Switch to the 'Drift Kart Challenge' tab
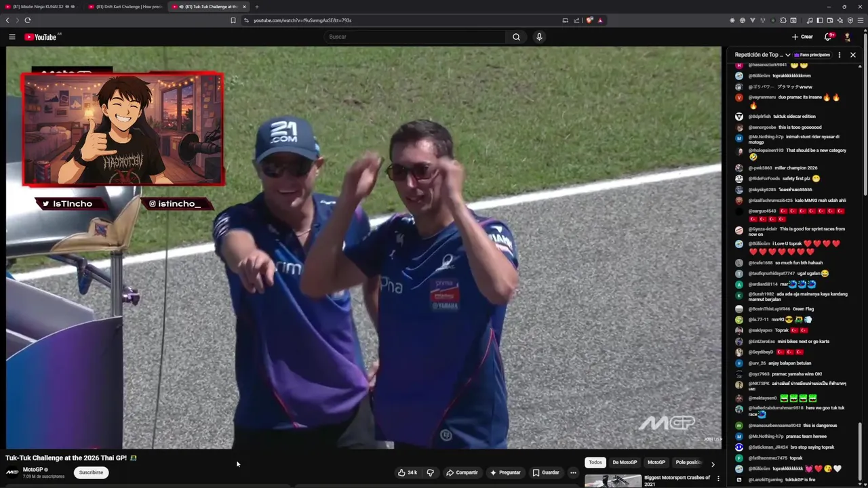The width and height of the screenshot is (868, 488). 125,7
